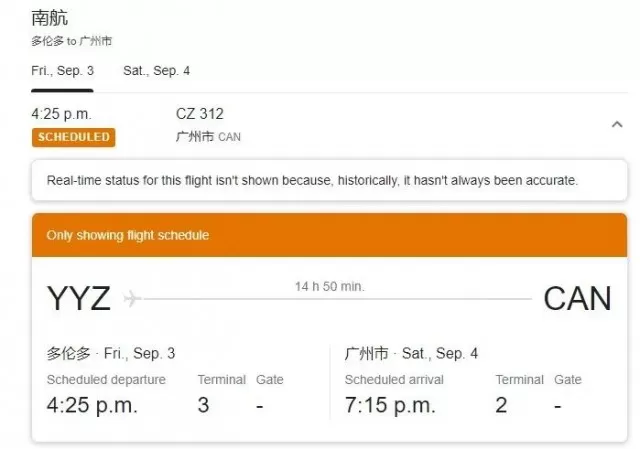Click arrival Terminal number 2
This screenshot has width=640, height=449.
[x=501, y=405]
